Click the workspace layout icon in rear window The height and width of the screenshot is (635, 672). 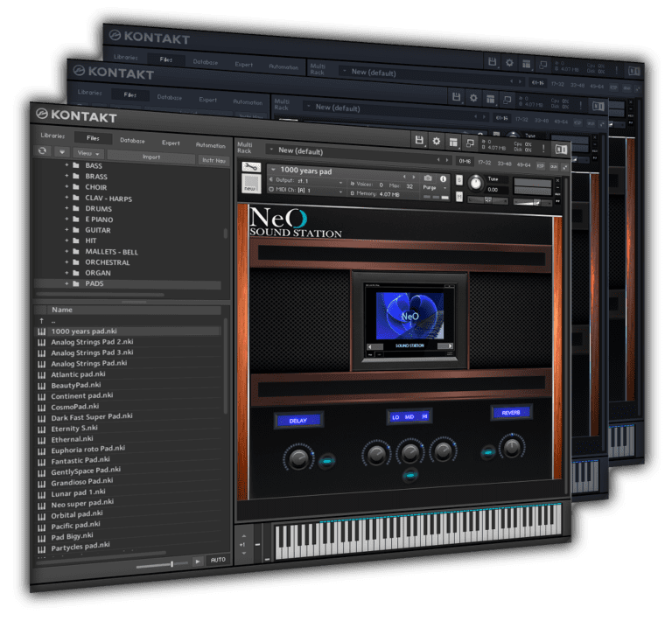526,64
